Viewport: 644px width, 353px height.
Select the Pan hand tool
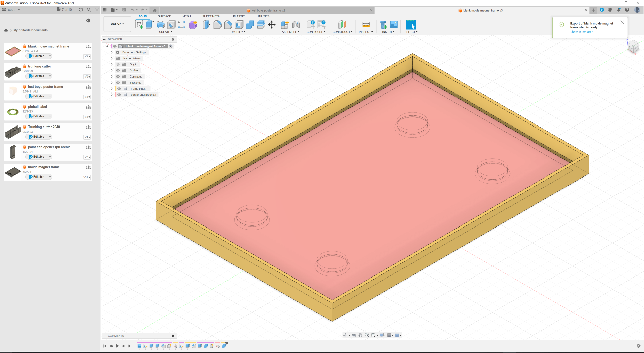pos(360,335)
